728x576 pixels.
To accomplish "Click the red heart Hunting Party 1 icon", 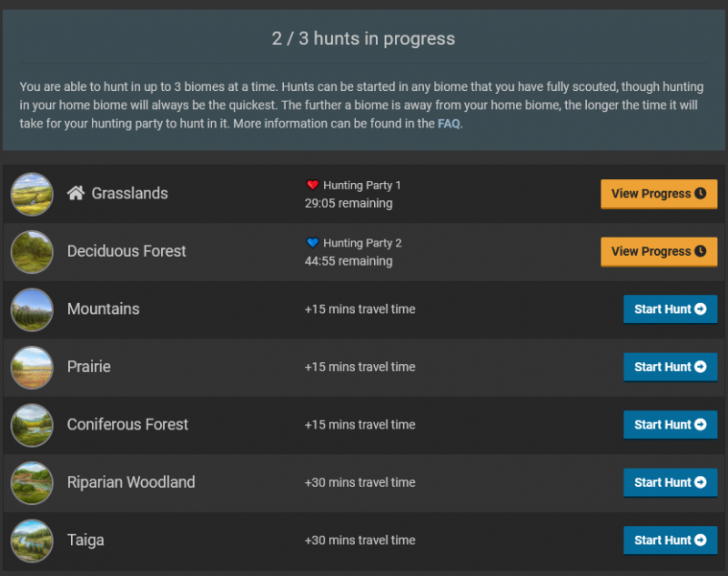I will pos(313,185).
